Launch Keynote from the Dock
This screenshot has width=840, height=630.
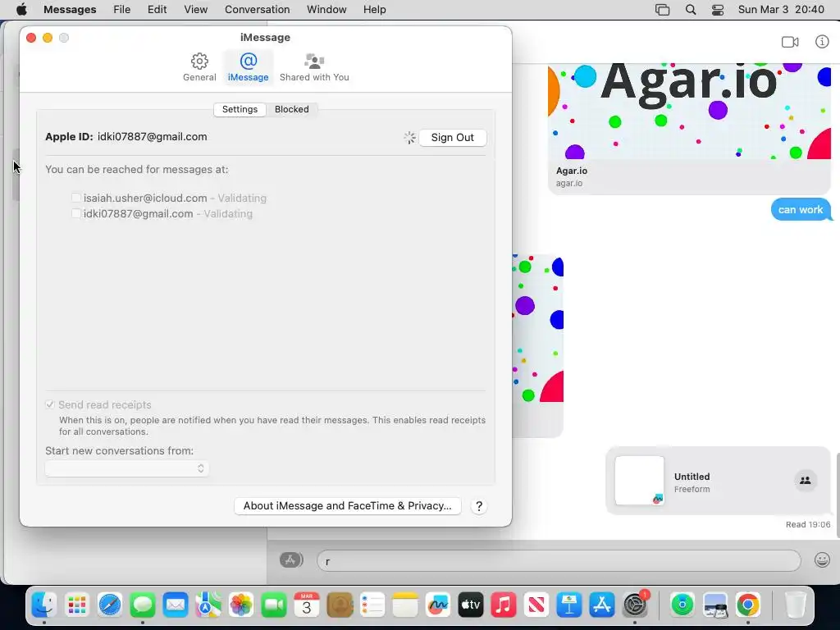point(569,605)
